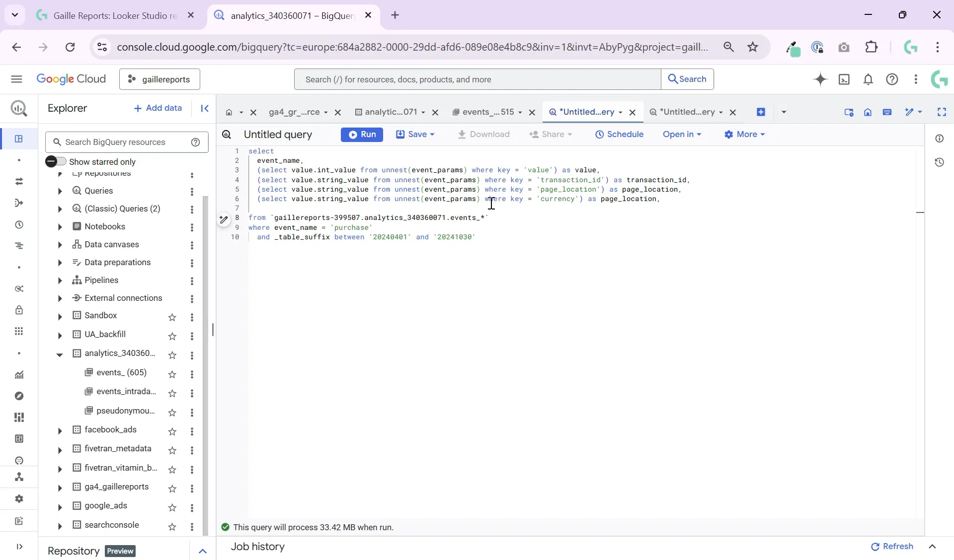Toggle Show starred only switch
The width and height of the screenshot is (954, 560).
pos(55,161)
